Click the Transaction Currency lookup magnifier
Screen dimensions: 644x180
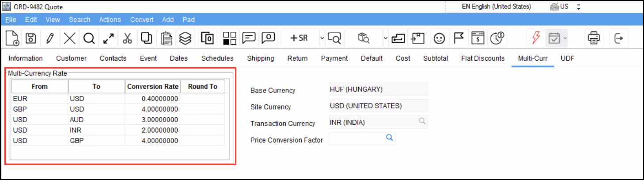422,121
